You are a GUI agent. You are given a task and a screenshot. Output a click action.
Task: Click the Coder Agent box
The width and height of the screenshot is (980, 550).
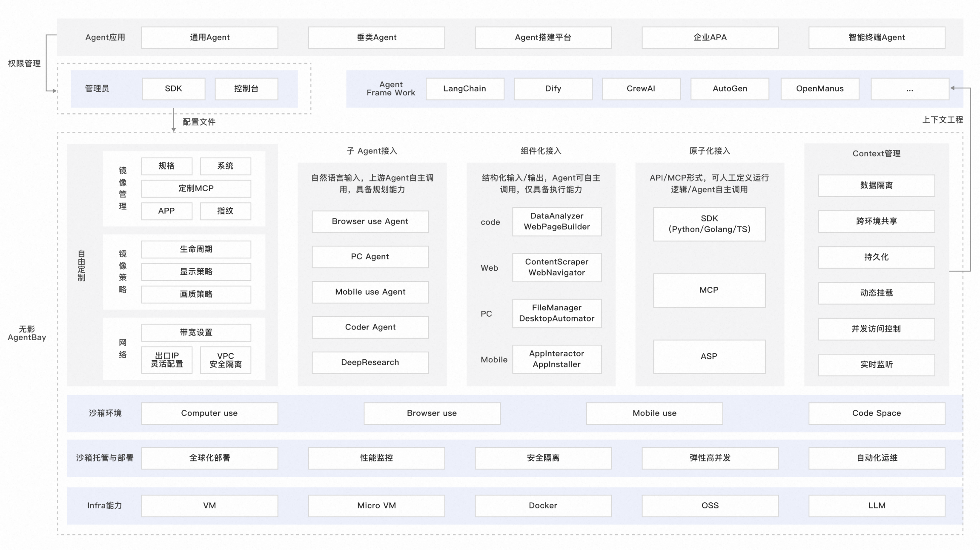[370, 327]
